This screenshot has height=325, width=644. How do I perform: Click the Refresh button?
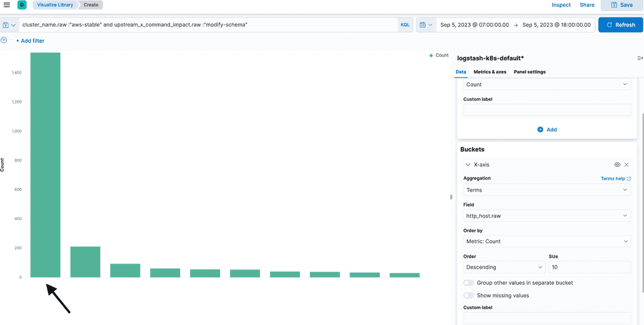[x=620, y=25]
